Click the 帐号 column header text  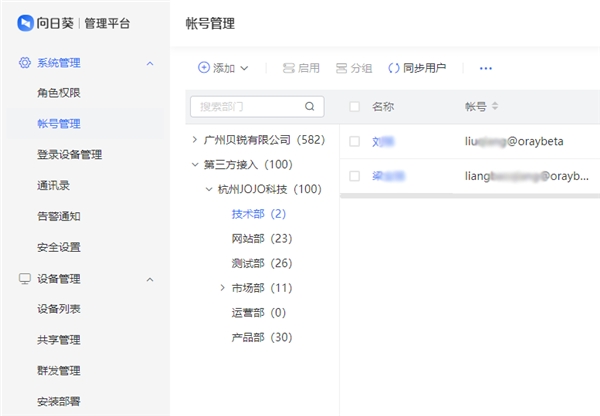tap(476, 106)
